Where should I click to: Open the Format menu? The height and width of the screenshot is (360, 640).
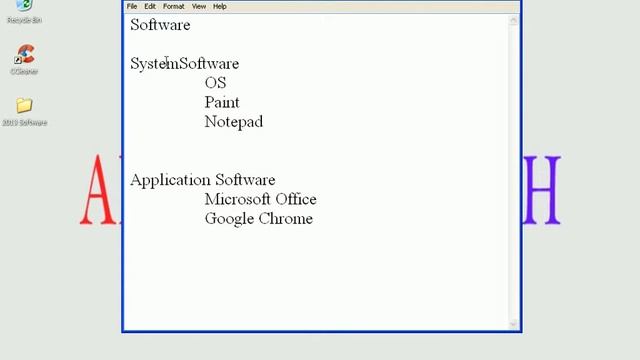[173, 7]
